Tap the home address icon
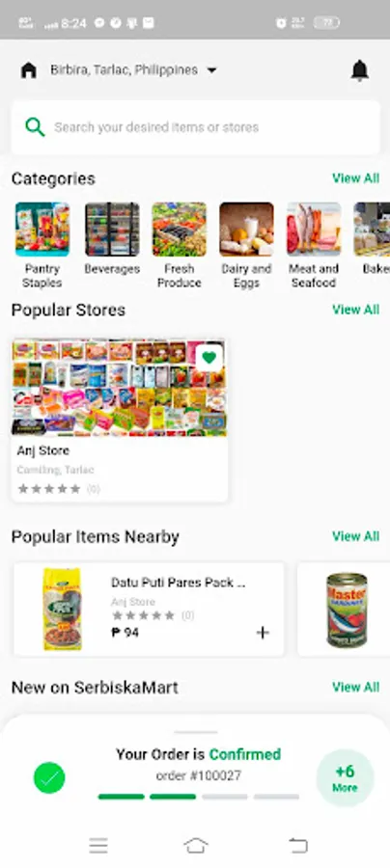 point(29,70)
